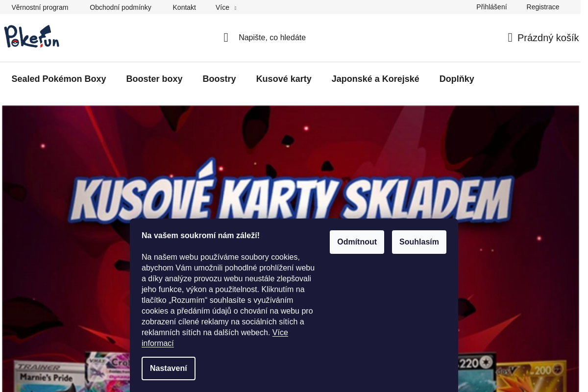The image size is (588, 392).
Task: Go to Kontakt page
Action: 184,7
